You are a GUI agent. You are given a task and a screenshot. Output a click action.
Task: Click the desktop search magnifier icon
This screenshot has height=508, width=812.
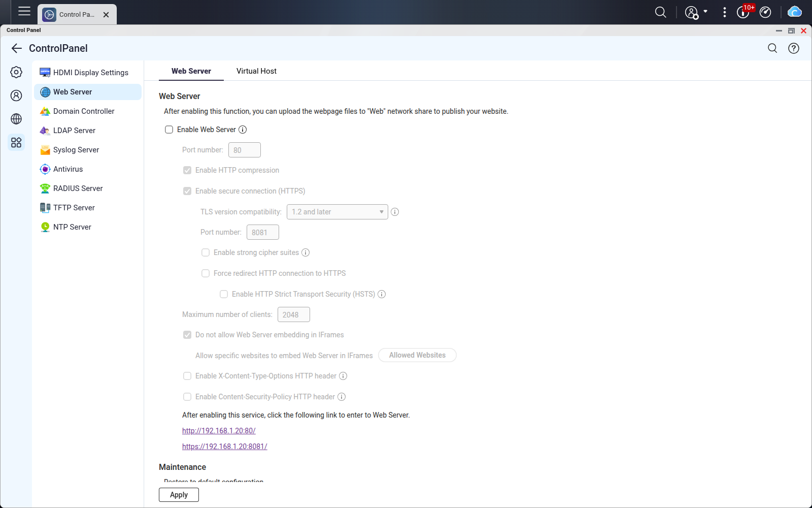[x=660, y=12]
